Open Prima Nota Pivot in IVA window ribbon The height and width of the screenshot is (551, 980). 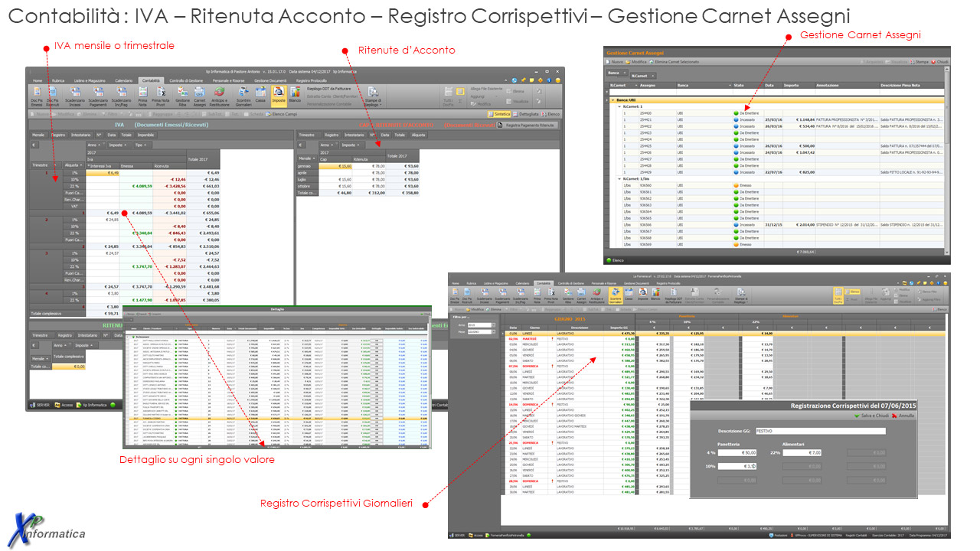[160, 96]
